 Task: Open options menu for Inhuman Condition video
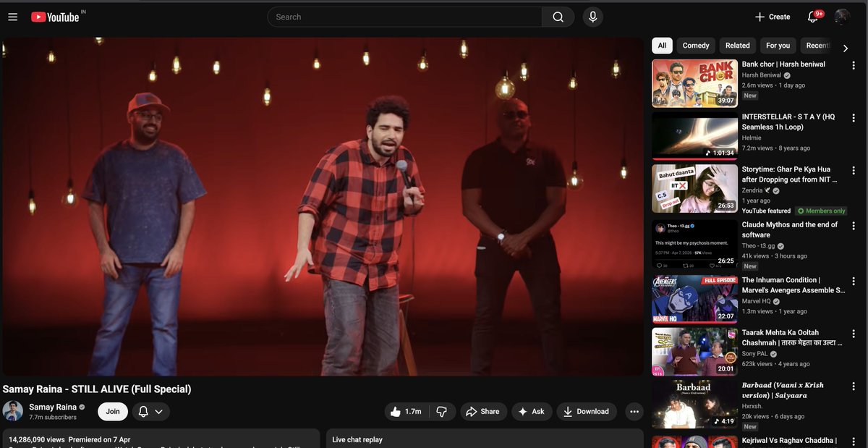click(854, 281)
